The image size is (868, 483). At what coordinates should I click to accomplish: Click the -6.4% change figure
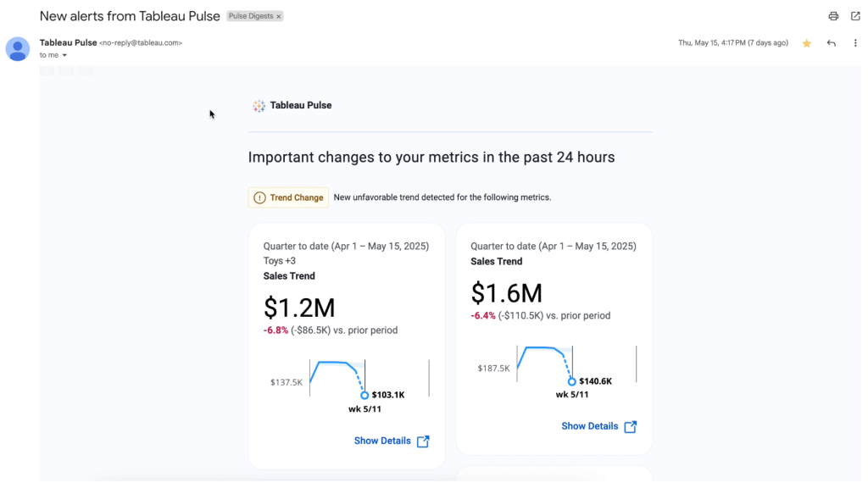pos(483,316)
